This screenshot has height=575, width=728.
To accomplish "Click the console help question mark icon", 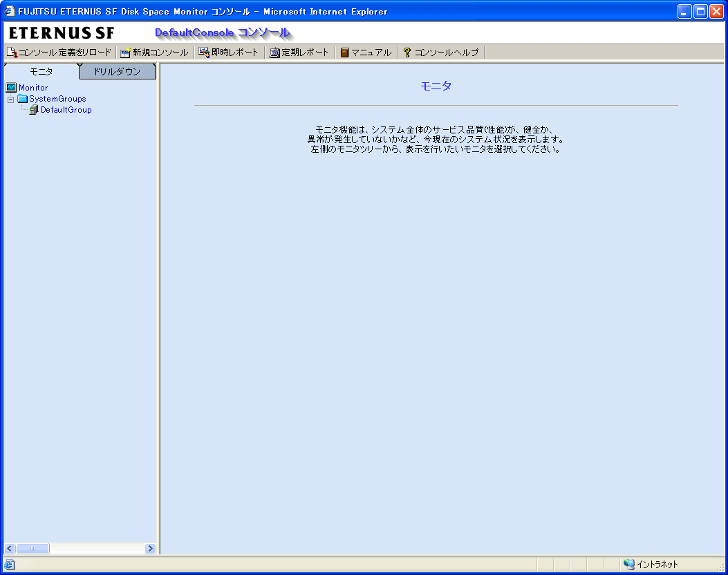I will pyautogui.click(x=407, y=53).
